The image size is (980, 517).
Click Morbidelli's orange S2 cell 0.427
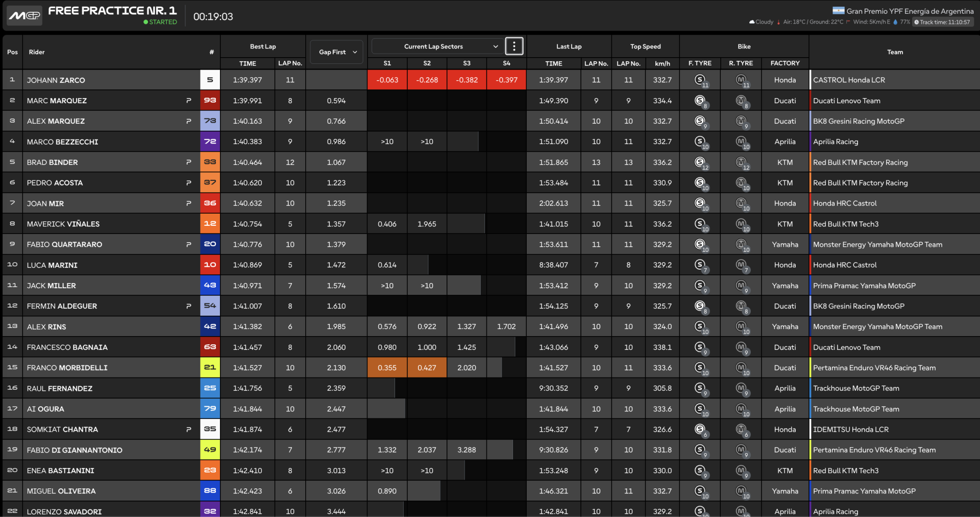[x=427, y=368]
